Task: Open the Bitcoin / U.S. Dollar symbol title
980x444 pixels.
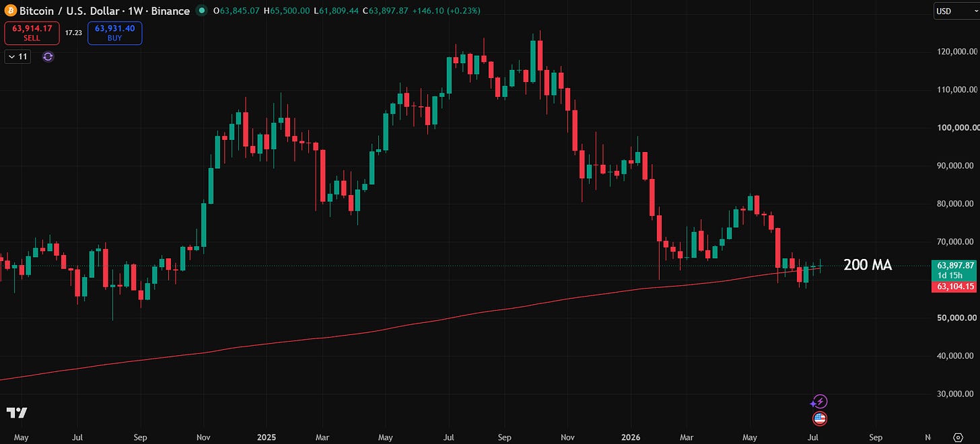Action: 104,11
